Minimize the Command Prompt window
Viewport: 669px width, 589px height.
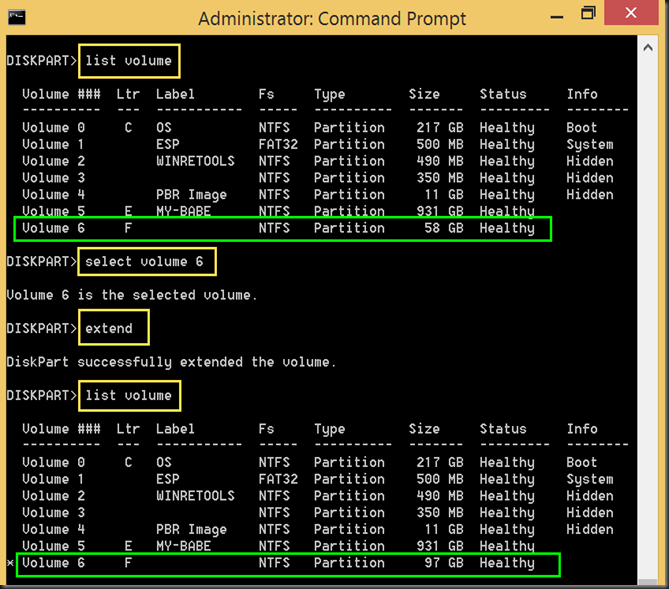pyautogui.click(x=557, y=17)
